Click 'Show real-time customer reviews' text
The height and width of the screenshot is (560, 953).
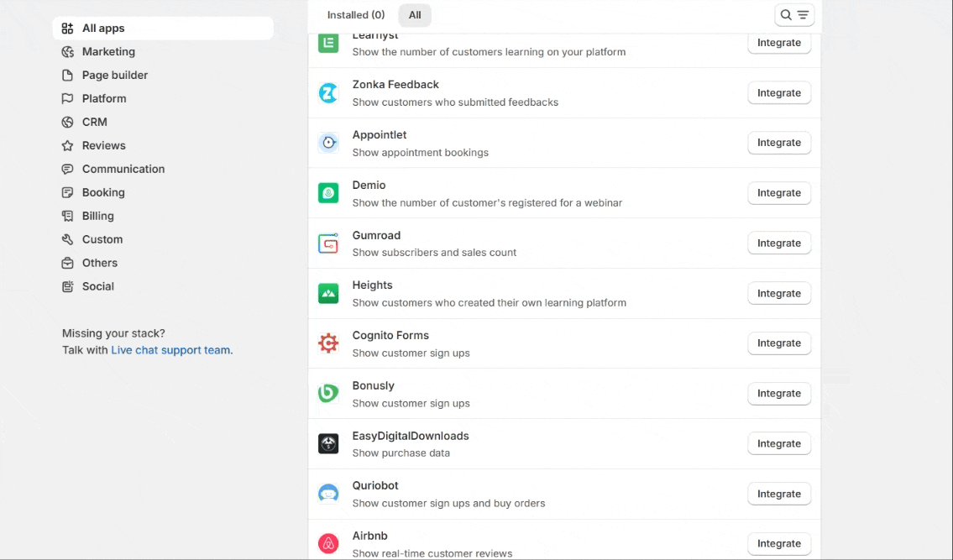point(432,553)
